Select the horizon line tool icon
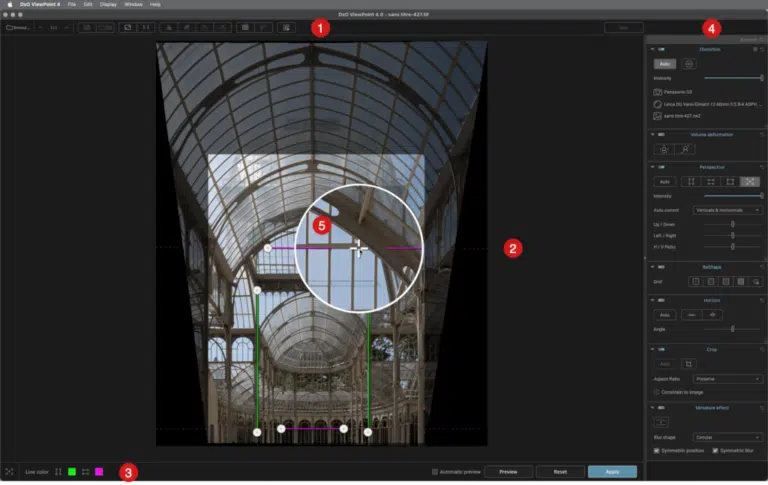The height and width of the screenshot is (485, 768). [692, 315]
